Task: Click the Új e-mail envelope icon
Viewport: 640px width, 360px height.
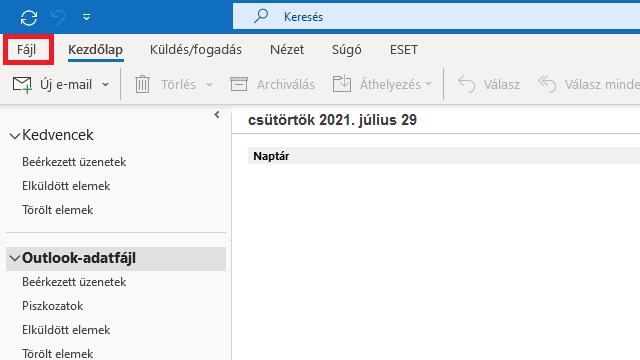Action: pyautogui.click(x=22, y=84)
